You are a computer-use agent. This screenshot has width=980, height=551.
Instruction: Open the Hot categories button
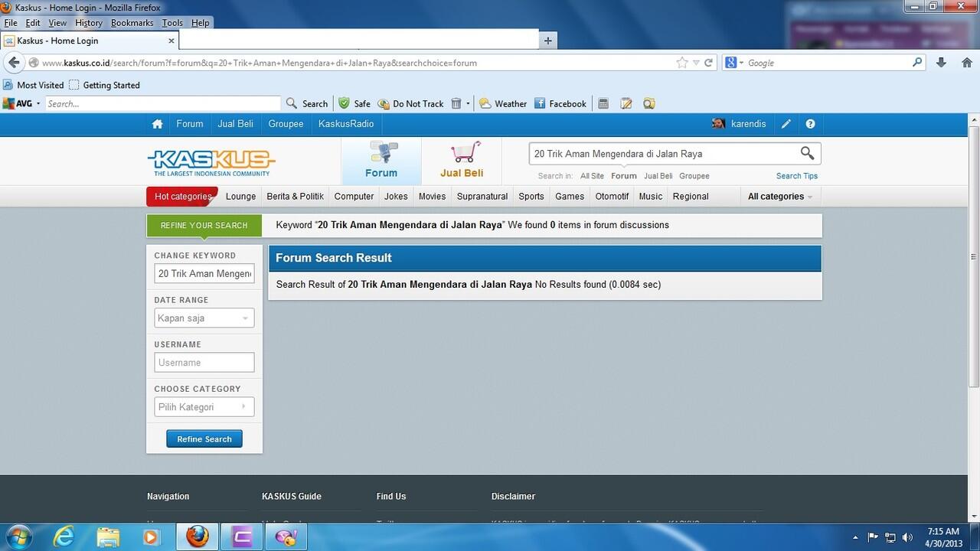182,197
